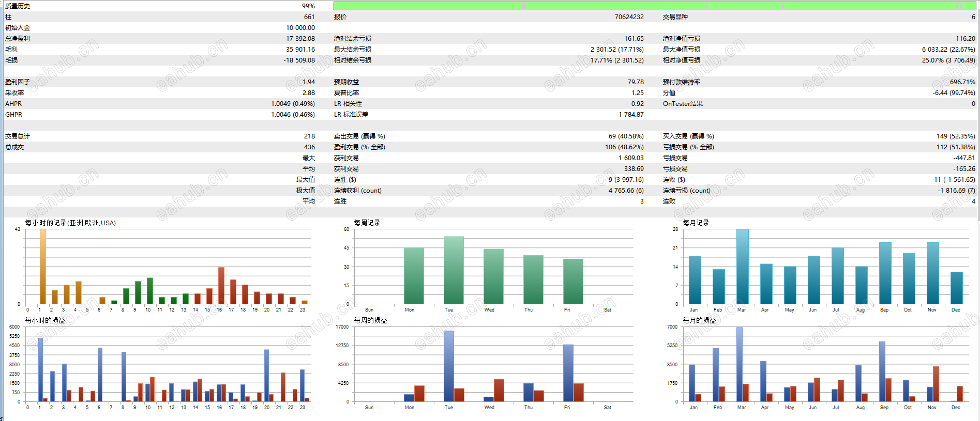Click the 每周的损益 chart title
980x421 pixels.
(x=370, y=321)
